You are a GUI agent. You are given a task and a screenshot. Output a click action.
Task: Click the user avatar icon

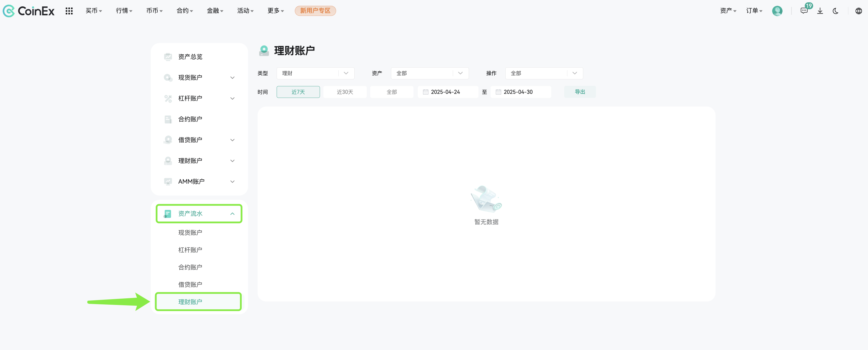point(777,11)
